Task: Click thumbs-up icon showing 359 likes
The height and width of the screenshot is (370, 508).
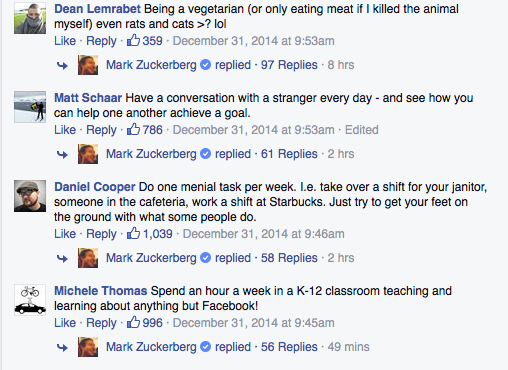Action: (x=133, y=40)
